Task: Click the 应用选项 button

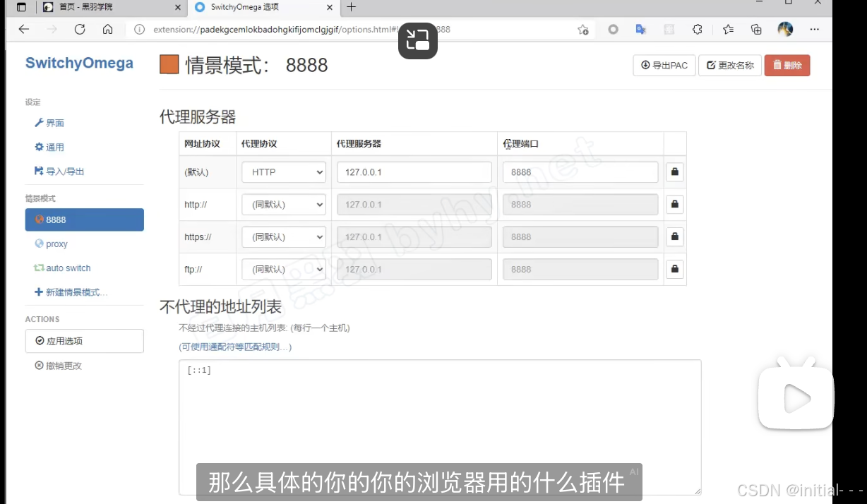Action: [x=84, y=341]
